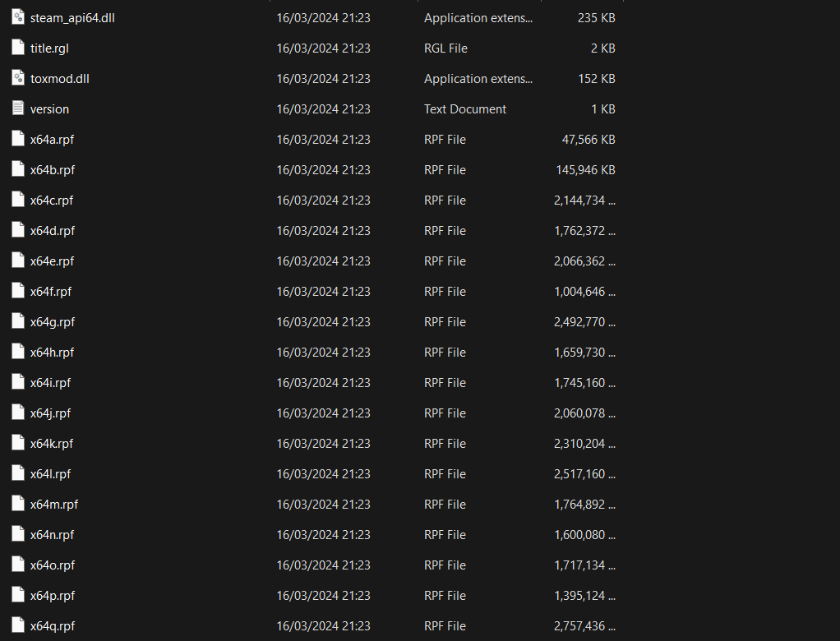Click the 2,144,734 size of x64c.rpf

click(x=584, y=201)
